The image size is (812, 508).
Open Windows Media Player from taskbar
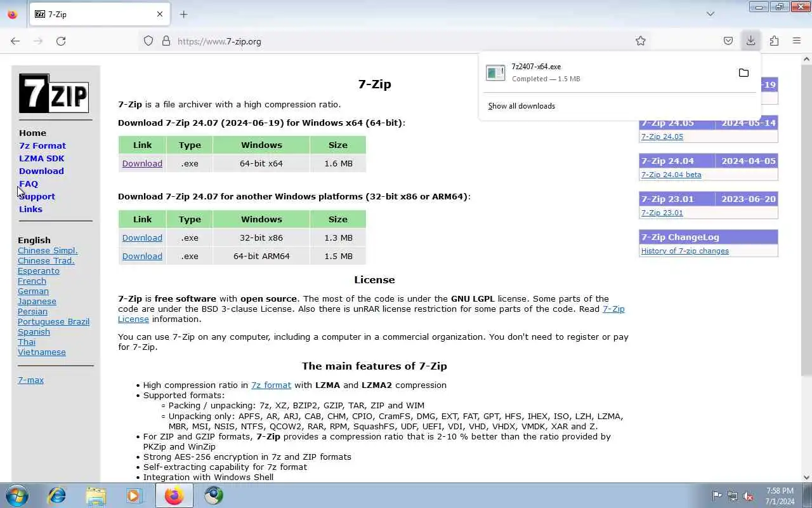pos(134,495)
